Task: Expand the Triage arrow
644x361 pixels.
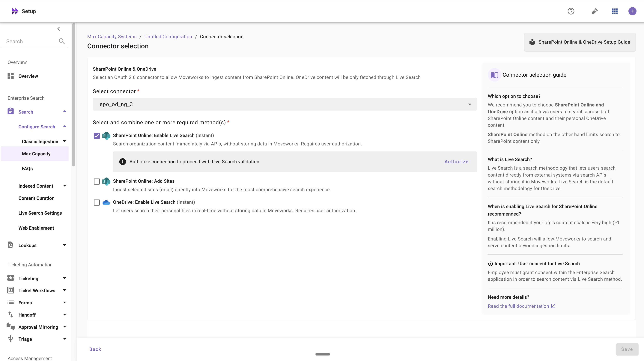Action: pyautogui.click(x=64, y=339)
